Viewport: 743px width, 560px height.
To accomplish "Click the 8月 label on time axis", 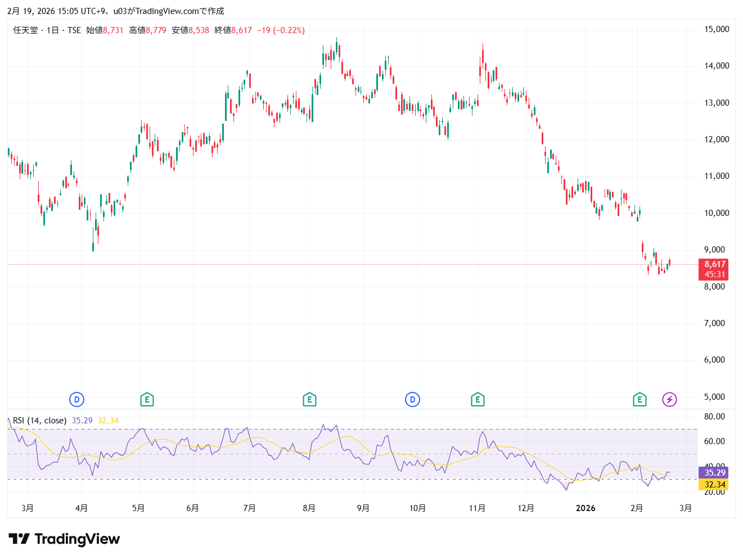I will (x=309, y=508).
